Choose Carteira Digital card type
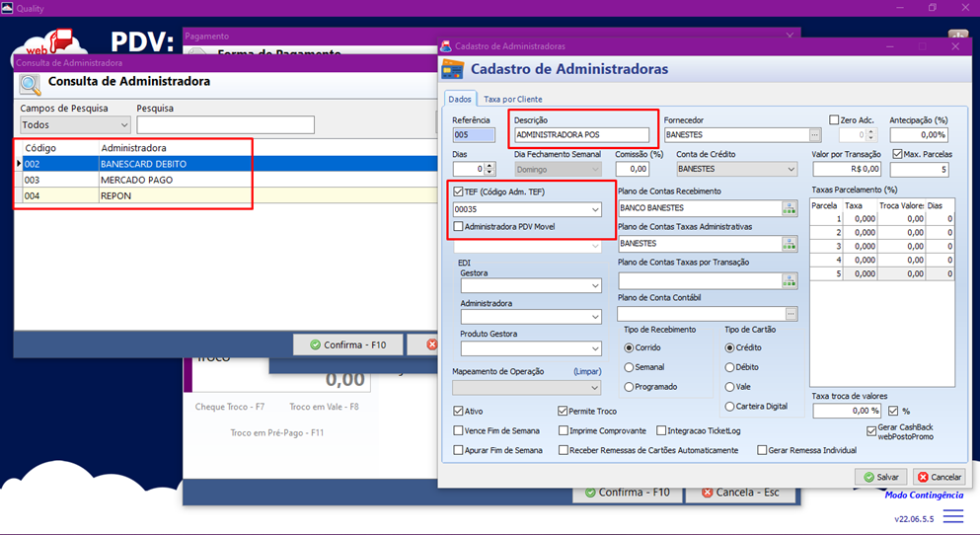Viewport: 980px width, 535px height. 729,407
